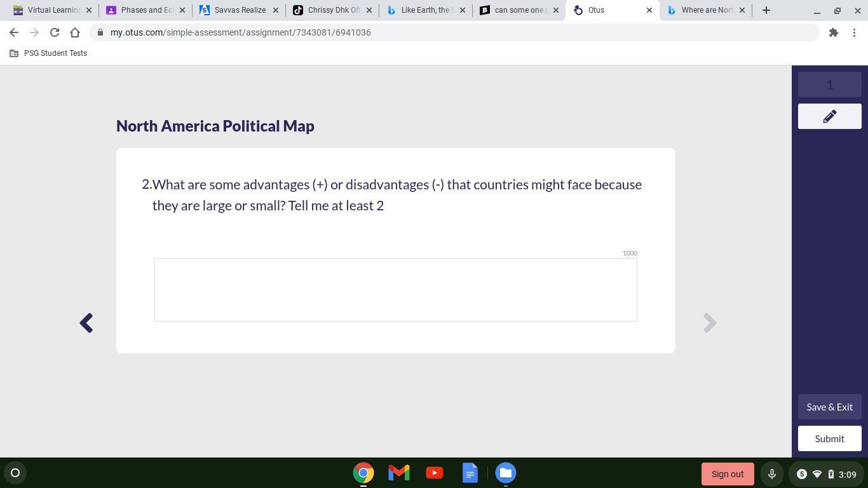Click the grayed next question arrow
This screenshot has height=488, width=868.
(x=710, y=323)
